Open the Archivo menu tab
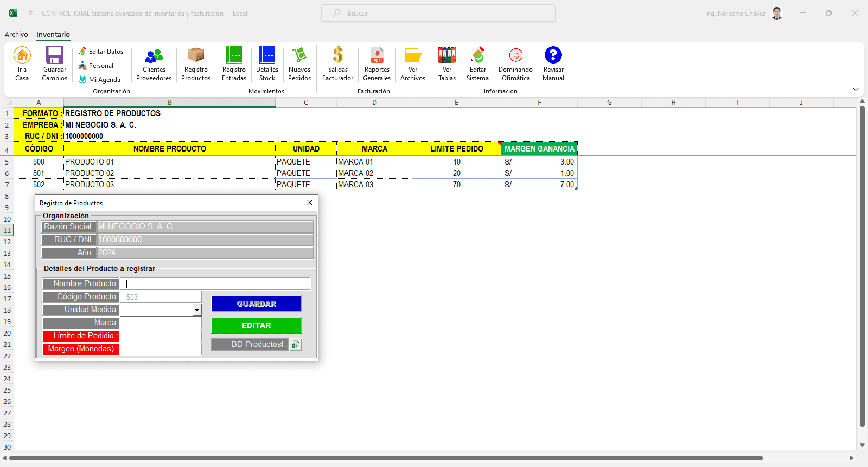This screenshot has width=868, height=467. click(16, 35)
